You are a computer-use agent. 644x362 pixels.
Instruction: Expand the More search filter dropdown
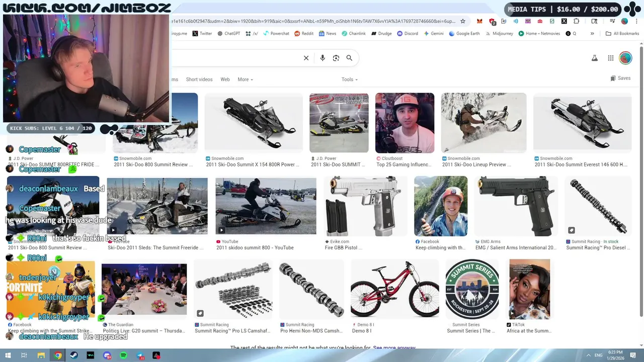[245, 79]
